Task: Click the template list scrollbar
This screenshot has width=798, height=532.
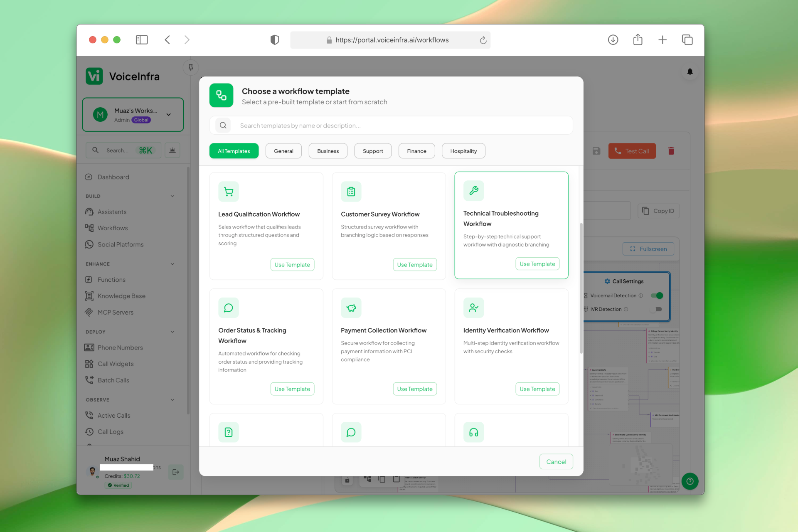Action: 581,288
